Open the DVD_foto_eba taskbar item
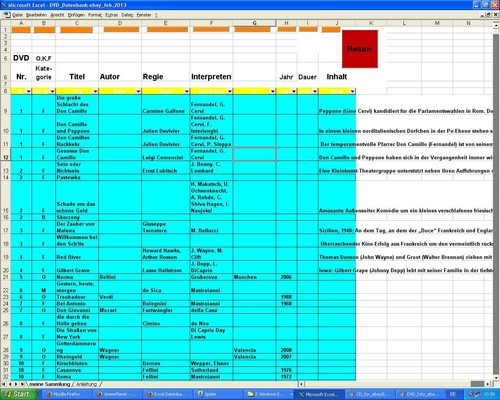Screen dimensions: 500x400 click(420, 394)
